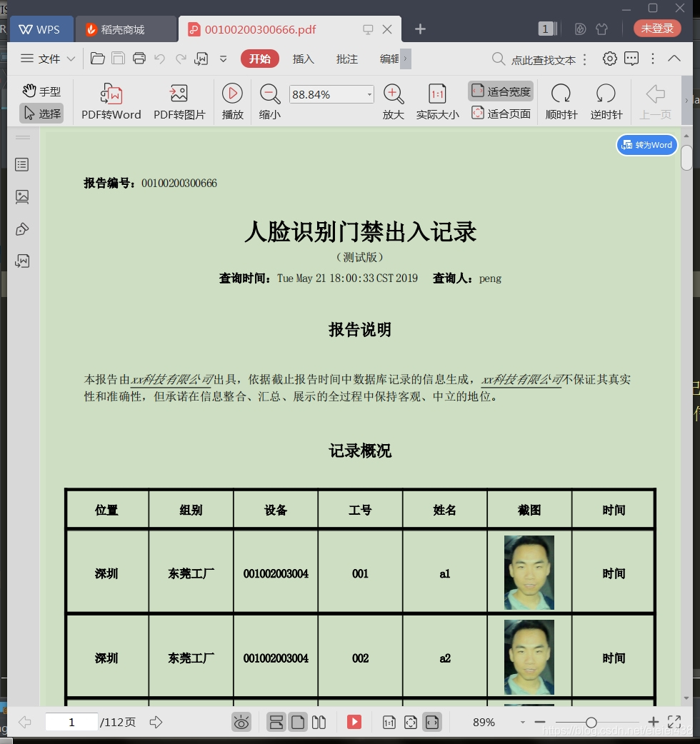Open the convert sidebar icon at bottom
This screenshot has width=700, height=744.
(x=22, y=261)
